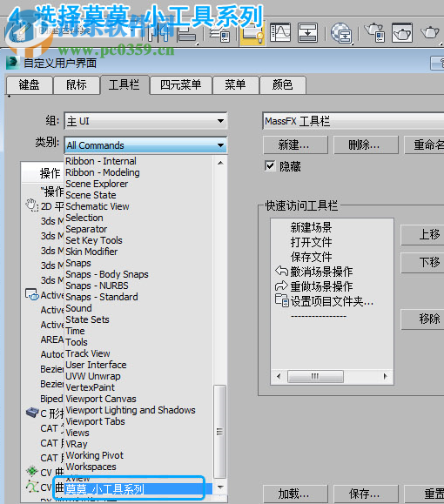444x504 pixels.
Task: Click the 保存... button
Action: coord(366,494)
